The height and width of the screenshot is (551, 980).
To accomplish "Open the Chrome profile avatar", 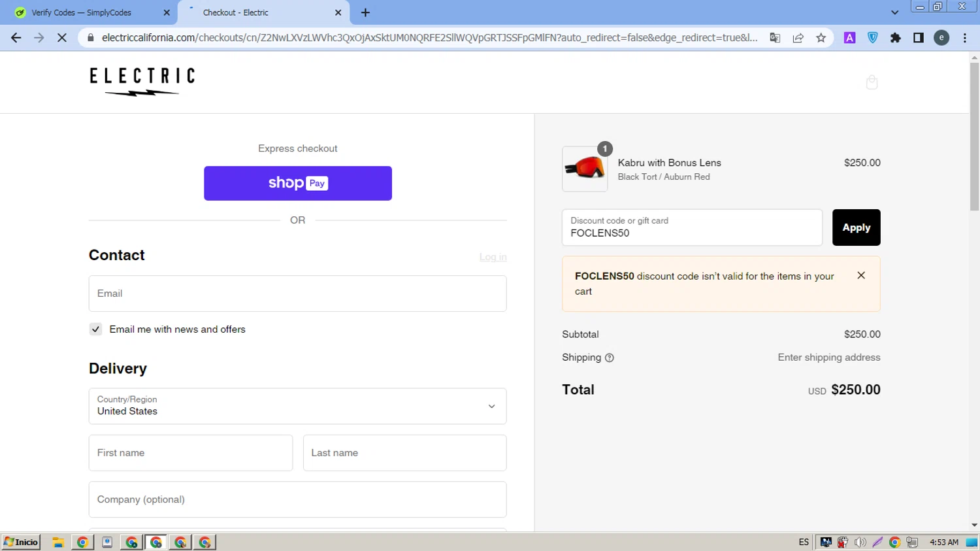I will (x=941, y=38).
